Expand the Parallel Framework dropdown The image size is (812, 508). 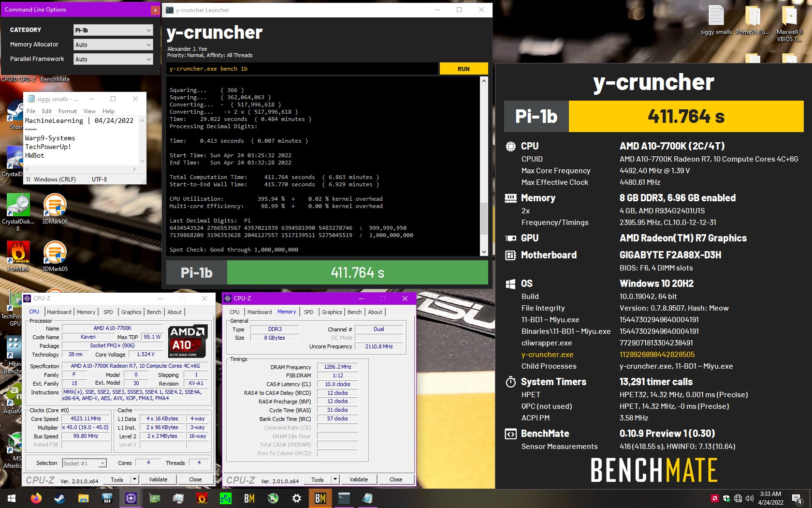click(113, 59)
